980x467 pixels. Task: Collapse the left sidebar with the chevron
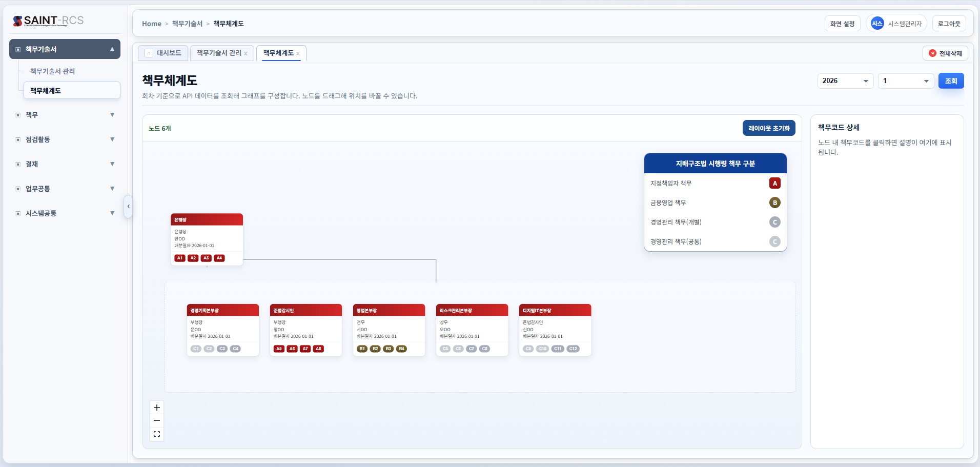click(x=128, y=207)
